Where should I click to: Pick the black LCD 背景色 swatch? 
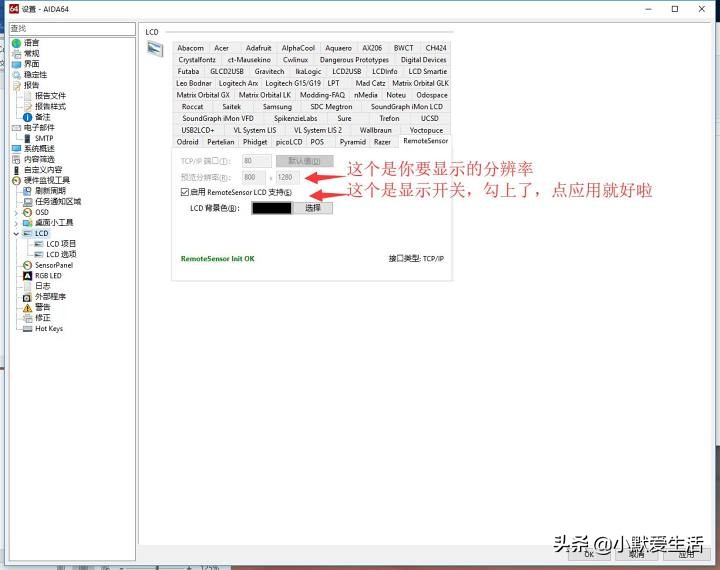pos(272,208)
